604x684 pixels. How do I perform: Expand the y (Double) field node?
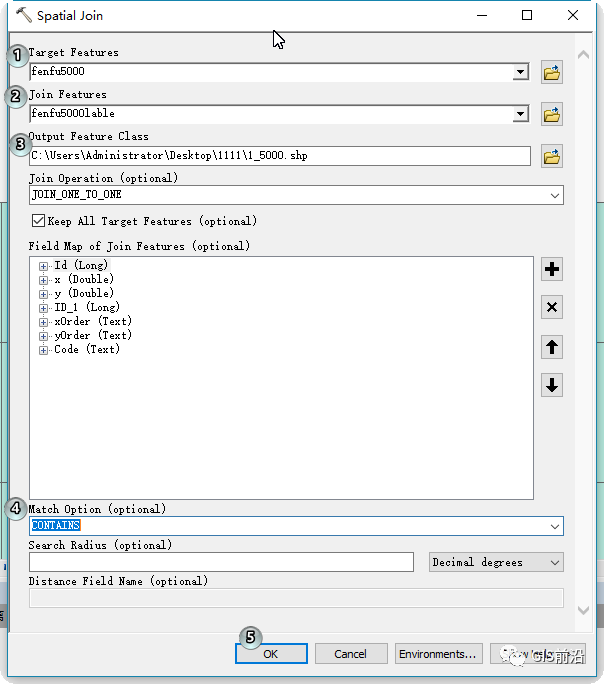click(x=43, y=294)
